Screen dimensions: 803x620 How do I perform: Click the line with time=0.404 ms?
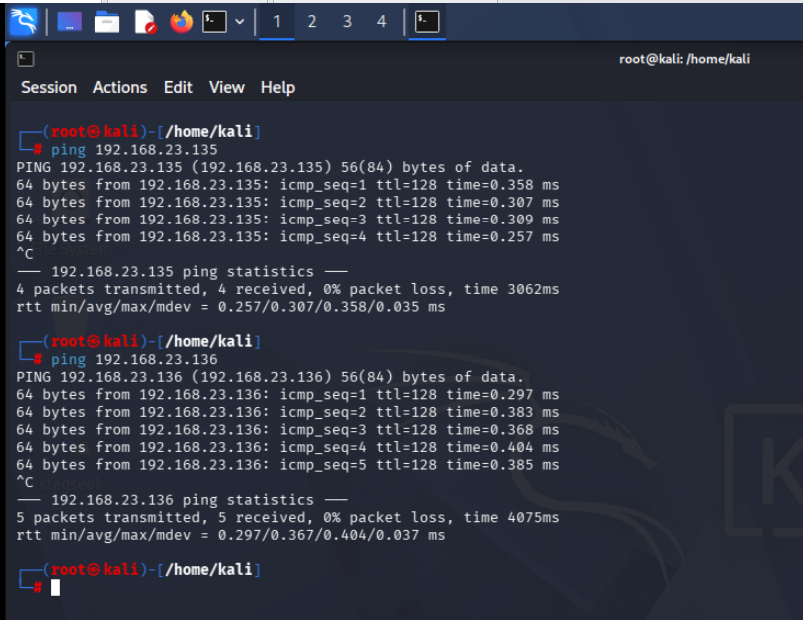[288, 447]
